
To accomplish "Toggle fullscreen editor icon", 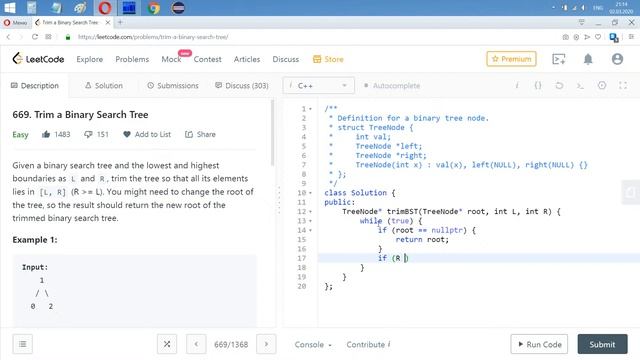I will tap(623, 85).
